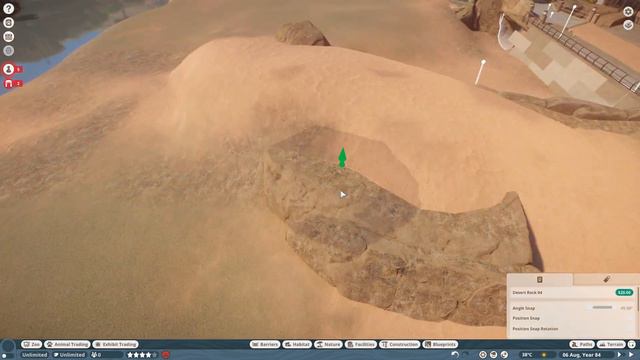Click the Unlimited conservation credits display
Screen dimensions: 640x360
pyautogui.click(x=70, y=355)
